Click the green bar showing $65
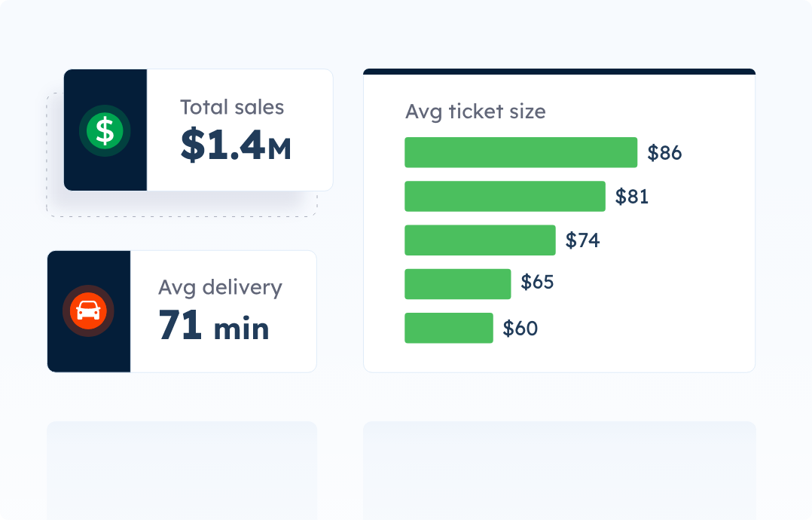 (457, 284)
